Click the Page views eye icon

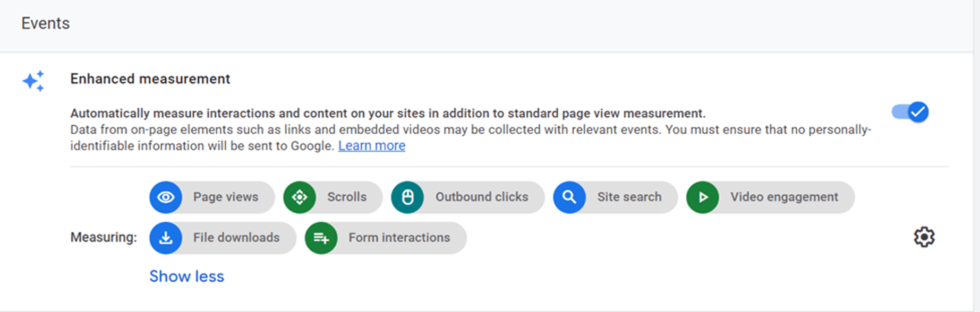point(166,197)
